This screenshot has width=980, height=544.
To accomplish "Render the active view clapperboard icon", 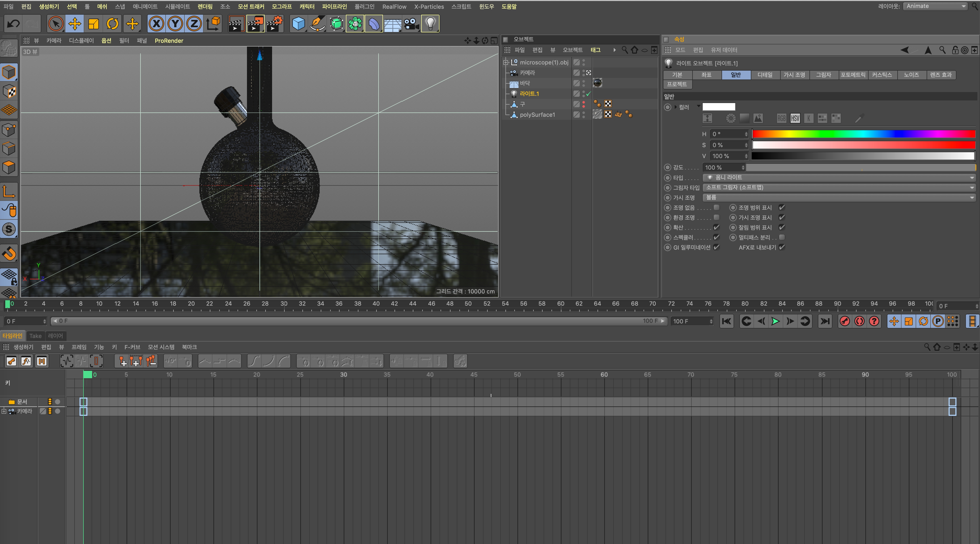I will click(236, 24).
